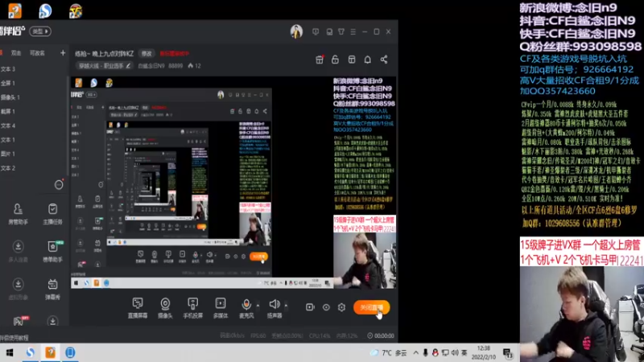Switch to the 可改名 scene tab
This screenshot has height=362, width=644.
[37, 53]
